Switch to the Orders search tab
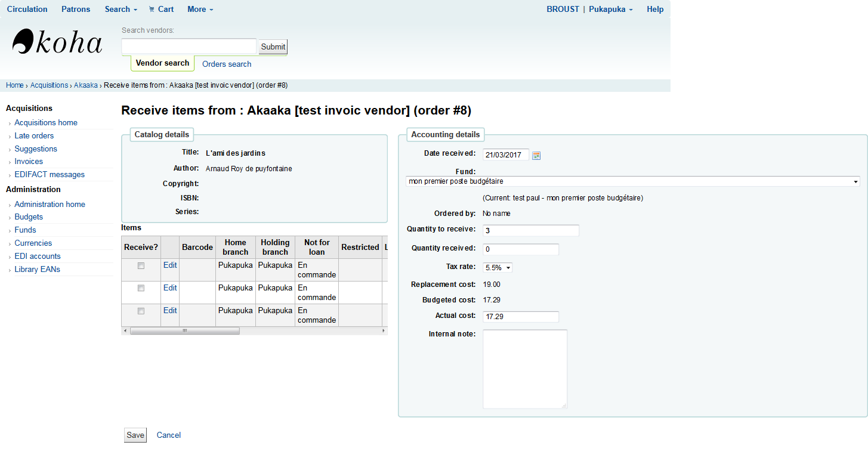The width and height of the screenshot is (868, 476). pyautogui.click(x=227, y=64)
